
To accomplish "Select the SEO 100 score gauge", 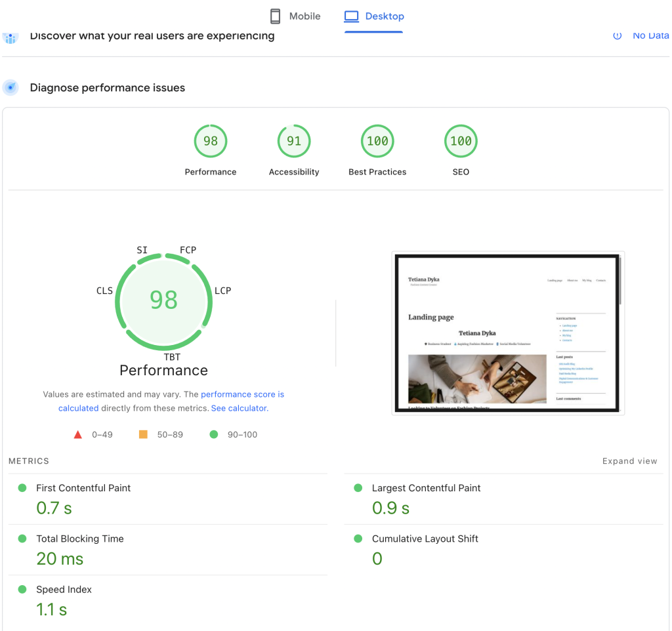I will (461, 141).
